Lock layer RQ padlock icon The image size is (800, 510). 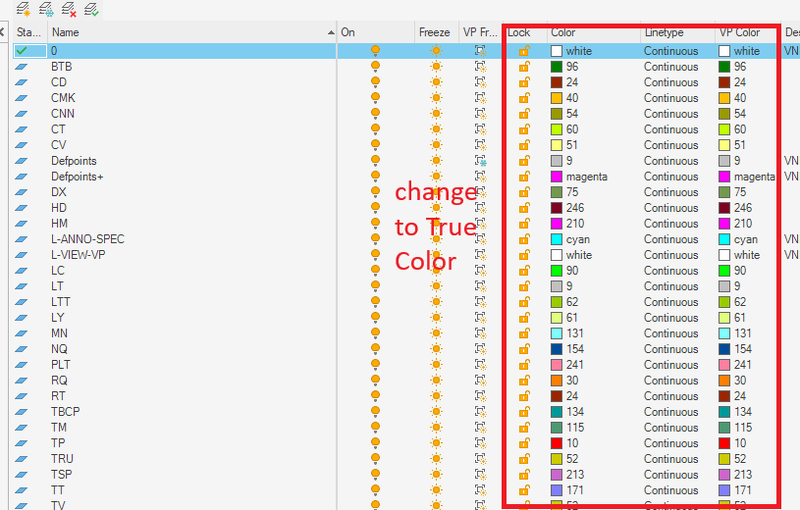click(524, 380)
